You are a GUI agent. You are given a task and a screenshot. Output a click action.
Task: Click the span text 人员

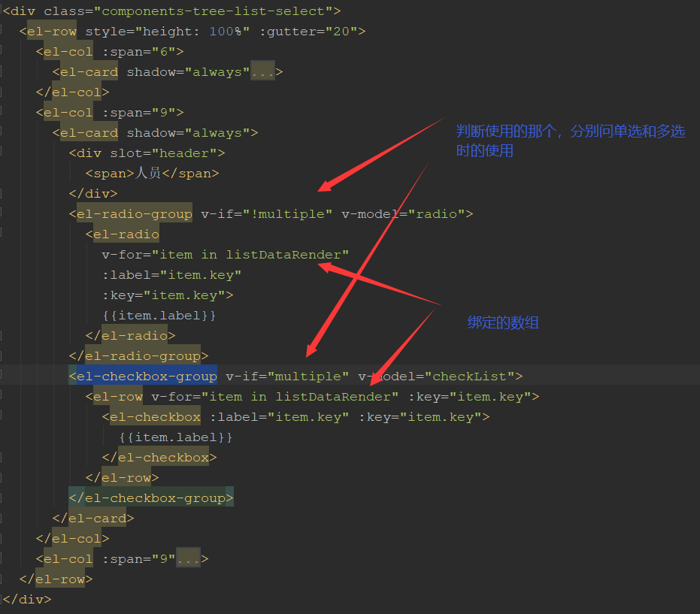[x=148, y=172]
